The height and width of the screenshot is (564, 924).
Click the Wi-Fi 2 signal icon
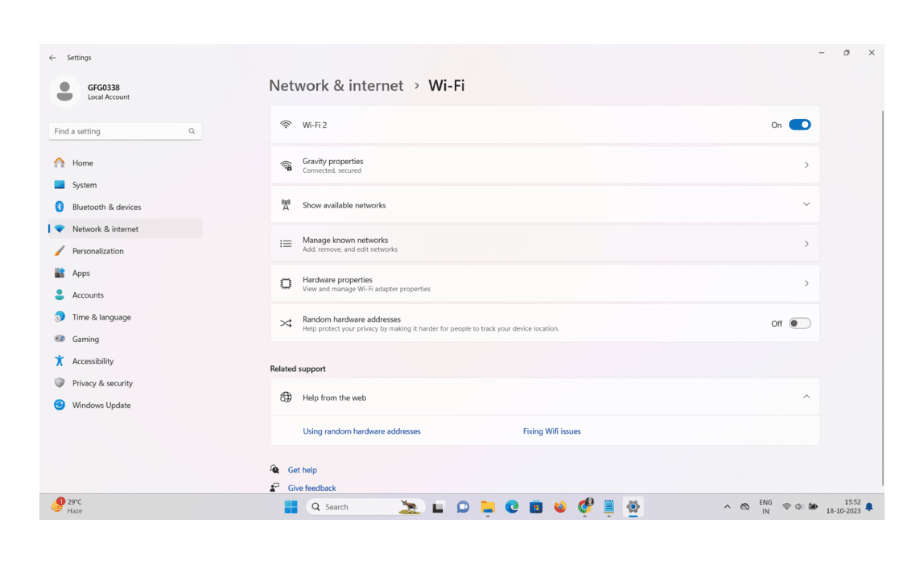tap(286, 124)
